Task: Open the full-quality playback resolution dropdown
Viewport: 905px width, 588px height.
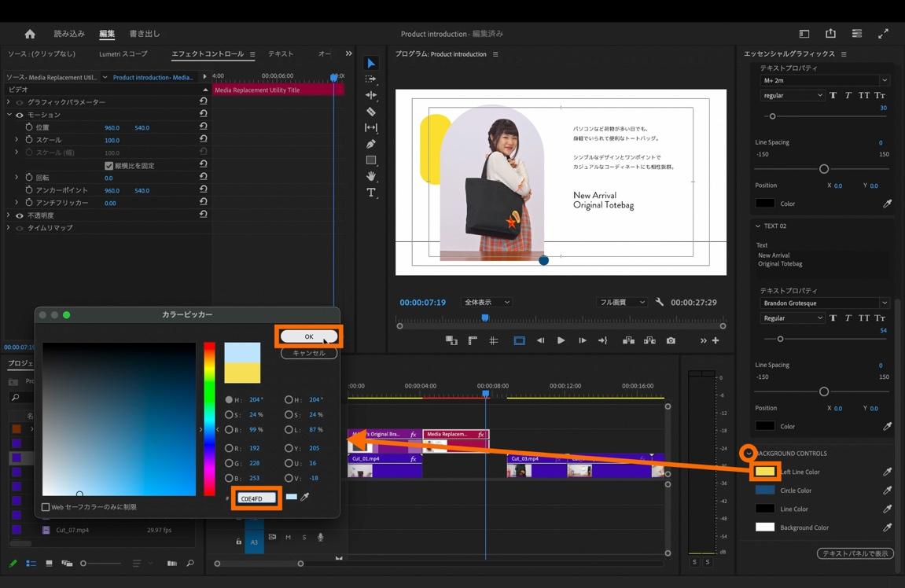Action: pyautogui.click(x=622, y=303)
